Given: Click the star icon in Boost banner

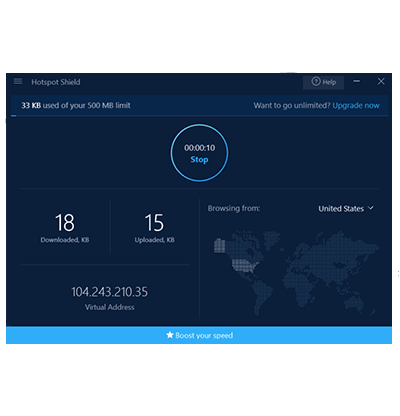Looking at the screenshot, I should (x=170, y=335).
